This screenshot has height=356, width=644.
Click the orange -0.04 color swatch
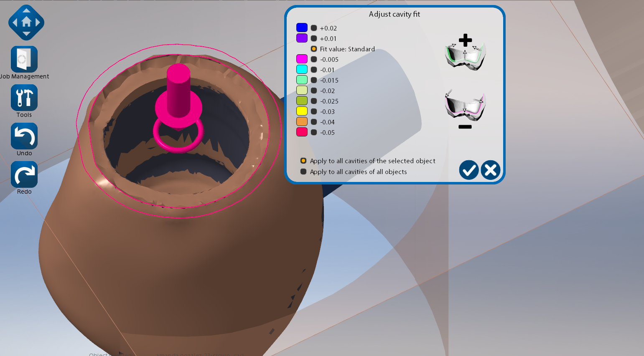tap(302, 121)
